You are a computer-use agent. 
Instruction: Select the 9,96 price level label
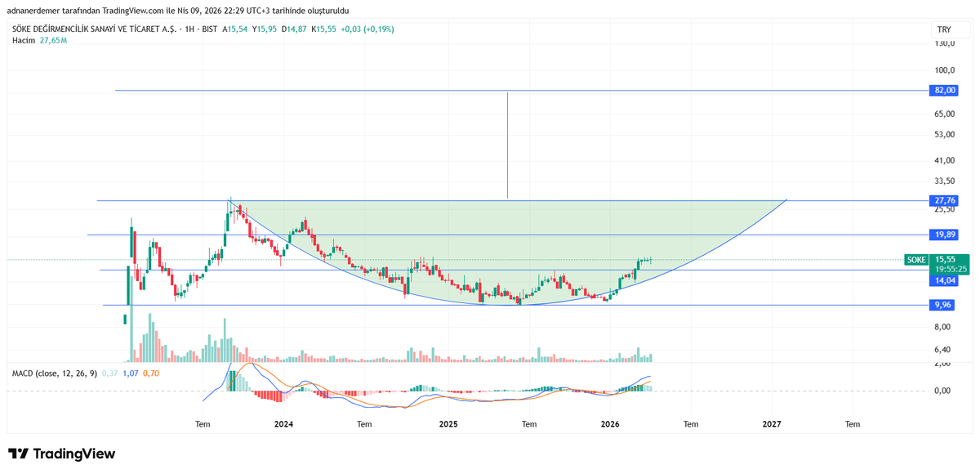[x=942, y=305]
